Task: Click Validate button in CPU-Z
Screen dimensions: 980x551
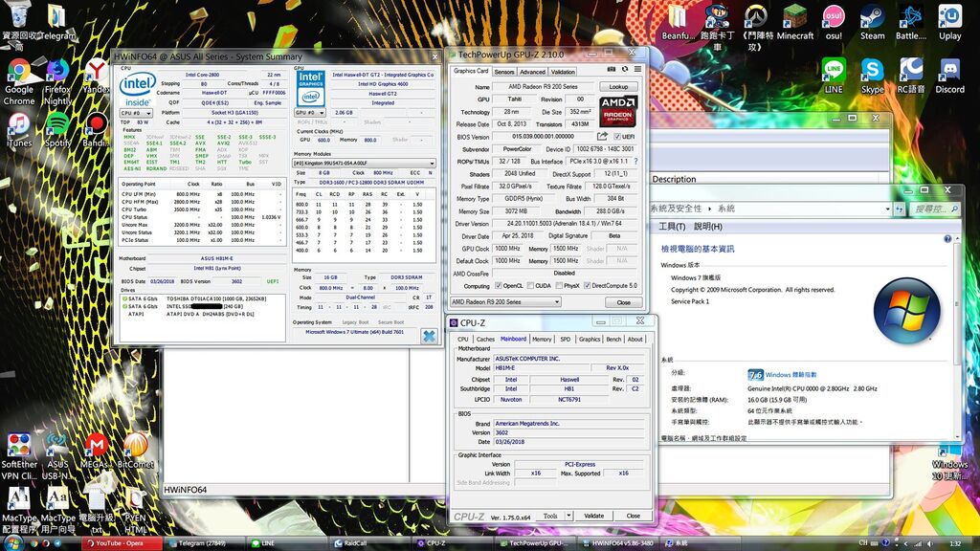Action: click(x=593, y=516)
